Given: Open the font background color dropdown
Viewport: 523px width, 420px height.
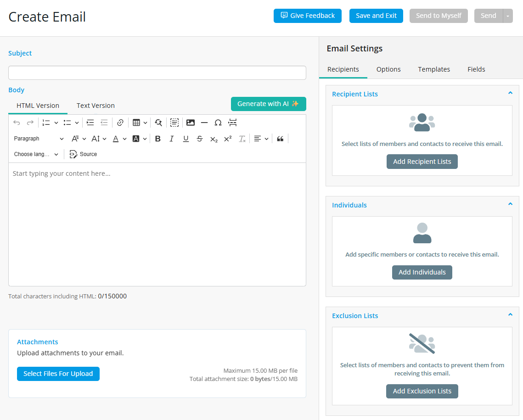Looking at the screenshot, I should (x=140, y=139).
